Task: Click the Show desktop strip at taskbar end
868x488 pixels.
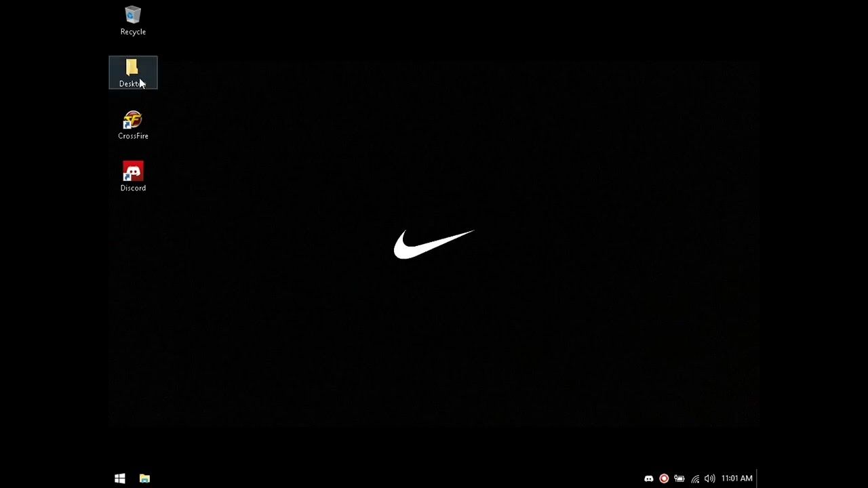Action: point(757,479)
